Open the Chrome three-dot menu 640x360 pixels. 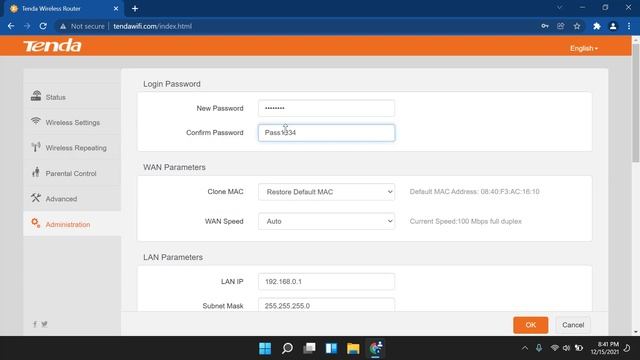pos(629,26)
